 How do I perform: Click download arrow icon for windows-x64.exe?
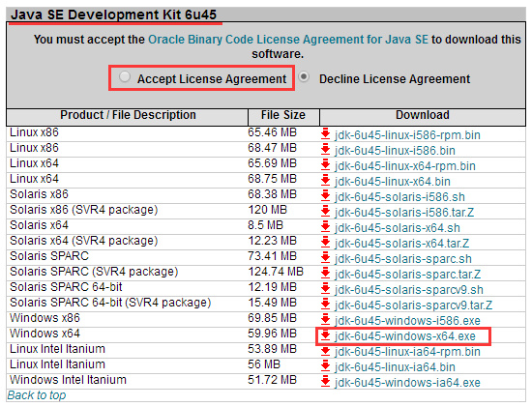pyautogui.click(x=325, y=334)
